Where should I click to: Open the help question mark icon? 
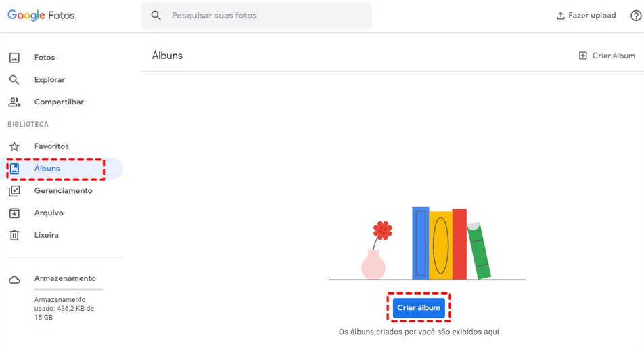click(x=636, y=16)
